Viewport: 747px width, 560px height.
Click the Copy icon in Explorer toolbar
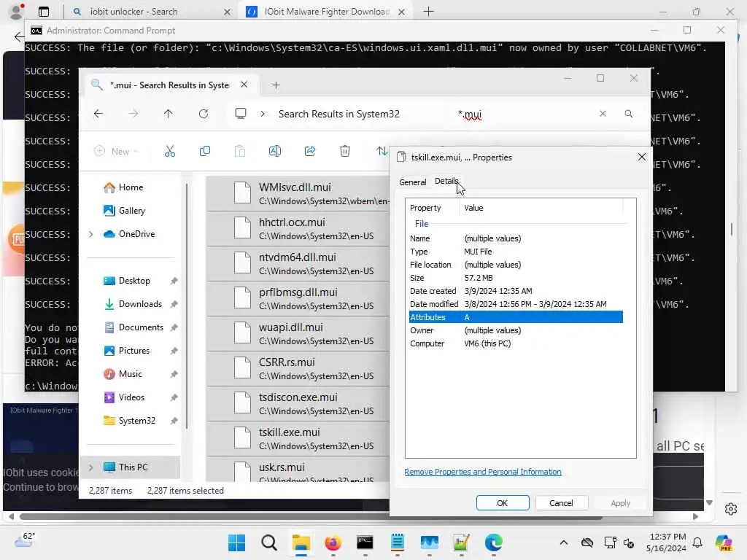pos(205,152)
